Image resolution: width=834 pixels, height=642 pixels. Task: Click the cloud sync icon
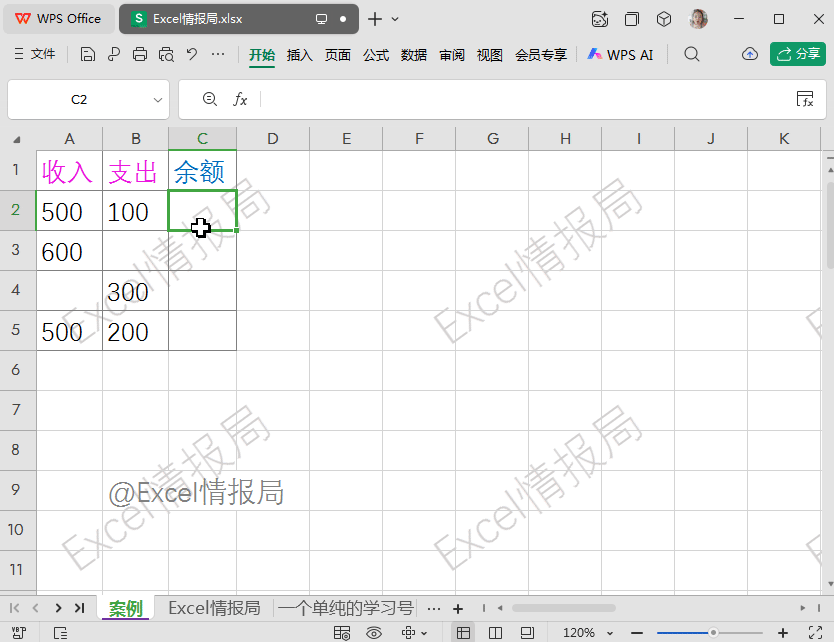click(x=750, y=54)
